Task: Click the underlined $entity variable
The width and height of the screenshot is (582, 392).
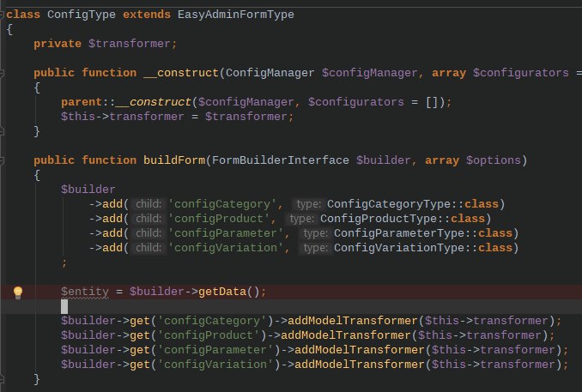Action: [x=85, y=292]
